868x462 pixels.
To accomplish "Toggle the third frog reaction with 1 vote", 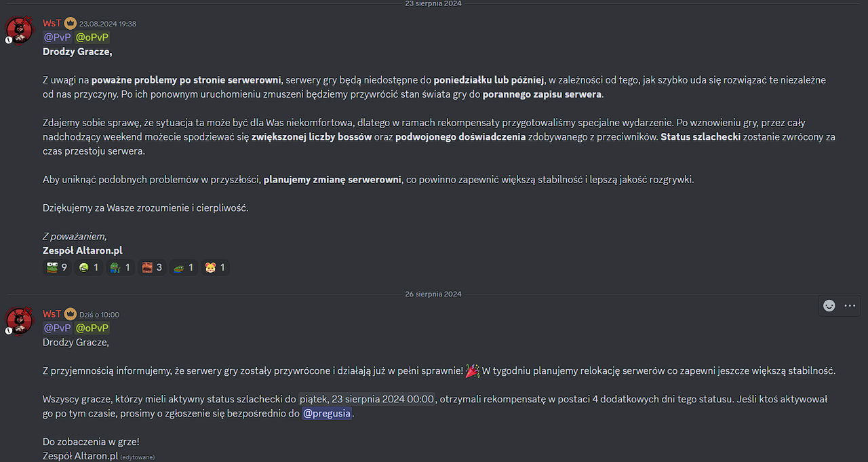I will pos(120,267).
